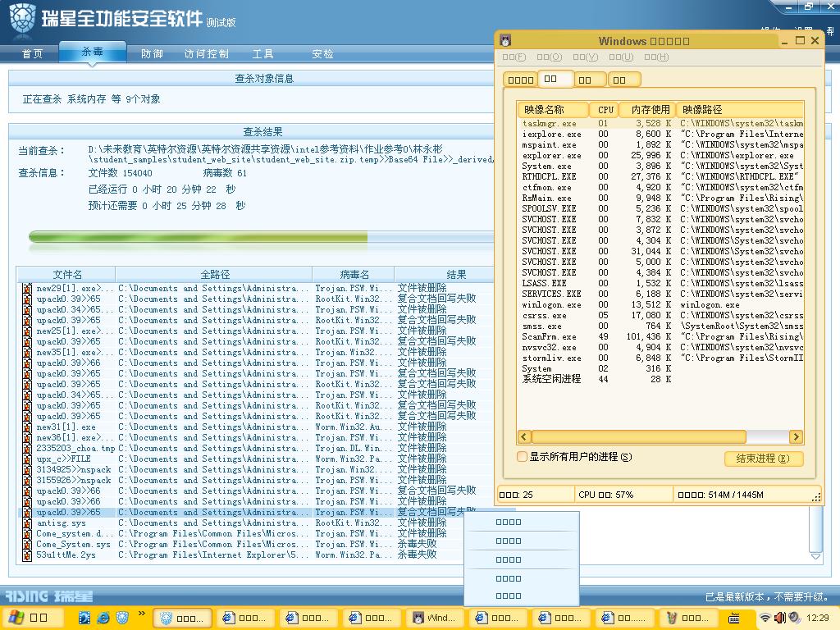Open the 首页 tab
The width and height of the screenshot is (840, 630).
click(x=32, y=53)
